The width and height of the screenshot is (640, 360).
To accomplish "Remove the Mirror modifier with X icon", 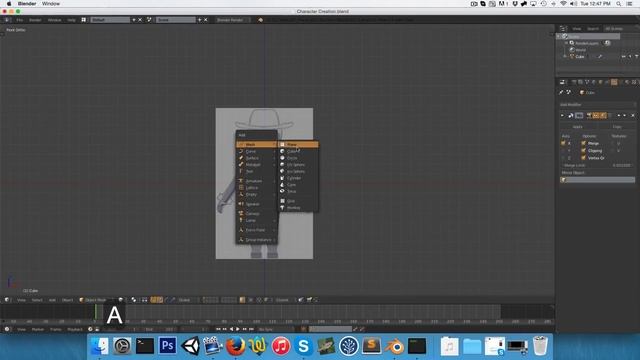I will coord(633,116).
